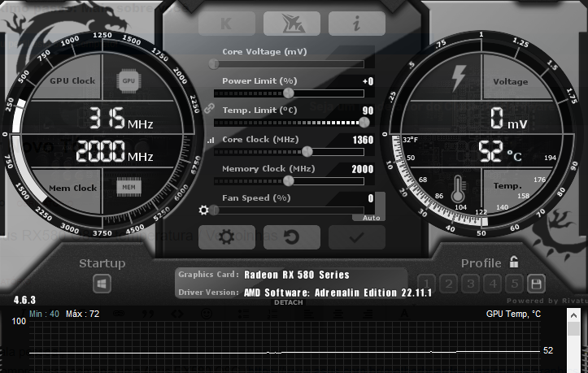This screenshot has width=588, height=373.
Task: Reset settings with the circular arrow button
Action: tap(292, 237)
